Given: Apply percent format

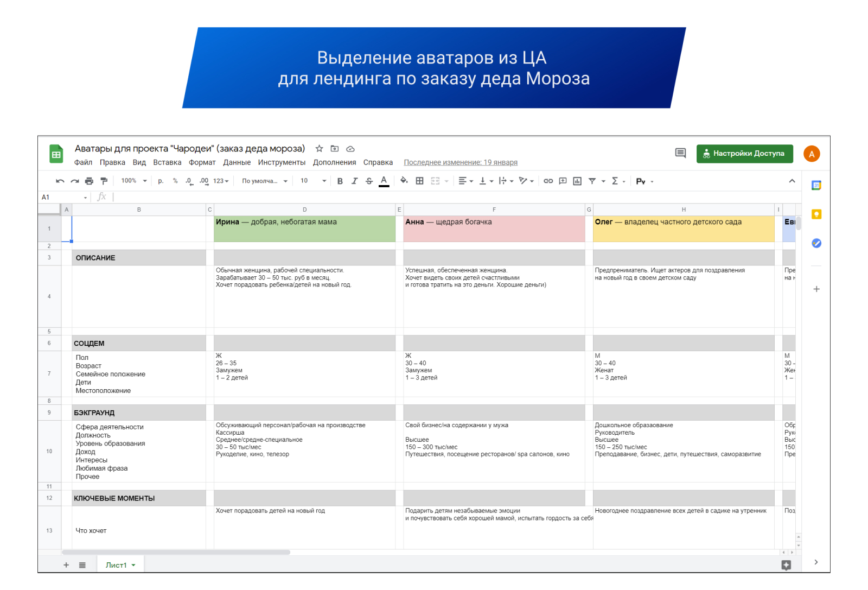Looking at the screenshot, I should point(175,181).
